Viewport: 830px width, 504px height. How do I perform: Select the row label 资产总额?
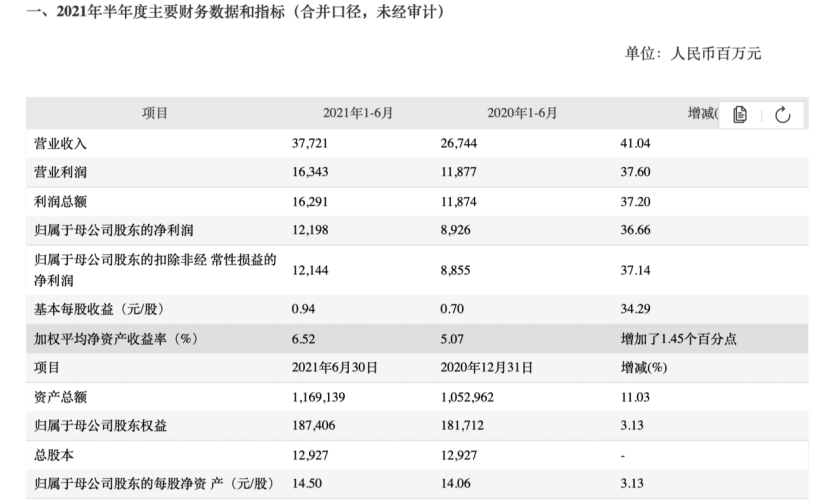[x=60, y=398]
